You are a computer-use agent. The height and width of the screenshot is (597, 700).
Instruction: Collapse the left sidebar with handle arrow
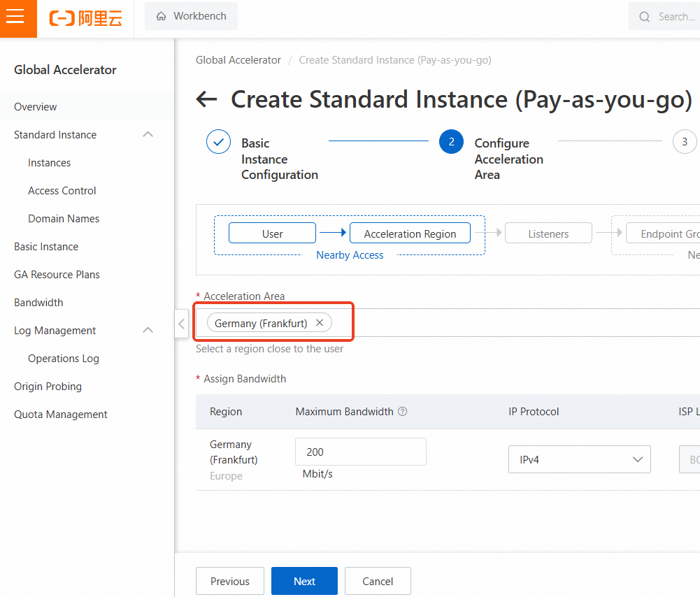tap(181, 324)
